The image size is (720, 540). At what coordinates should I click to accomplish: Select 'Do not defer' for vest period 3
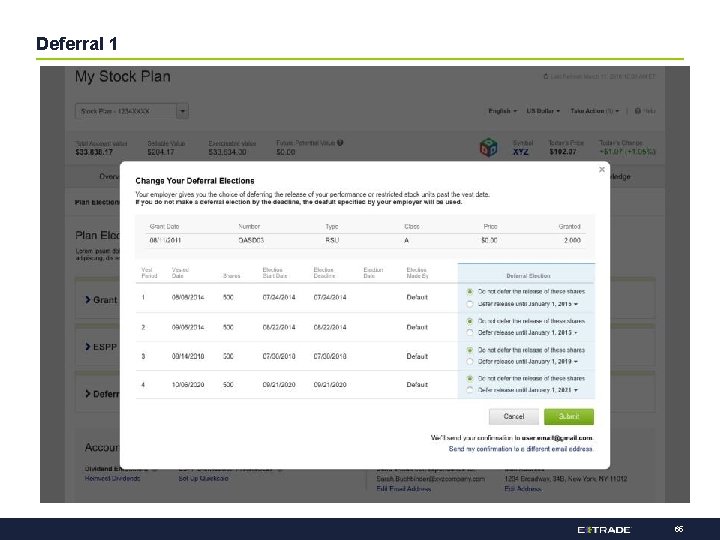click(x=469, y=350)
